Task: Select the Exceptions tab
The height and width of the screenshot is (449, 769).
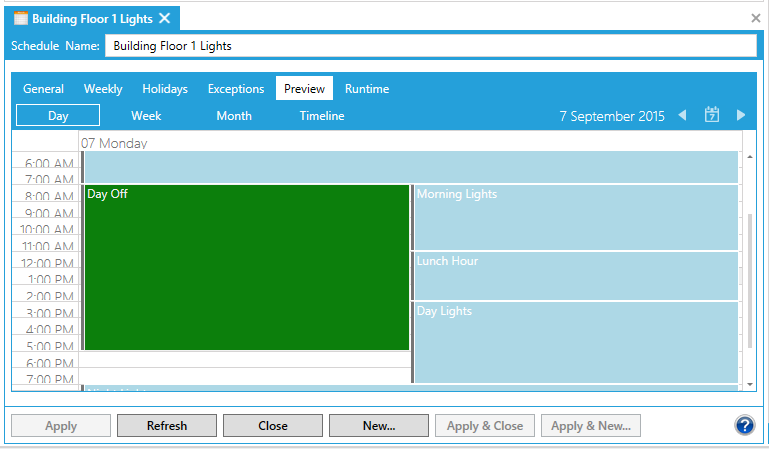Action: pos(236,89)
